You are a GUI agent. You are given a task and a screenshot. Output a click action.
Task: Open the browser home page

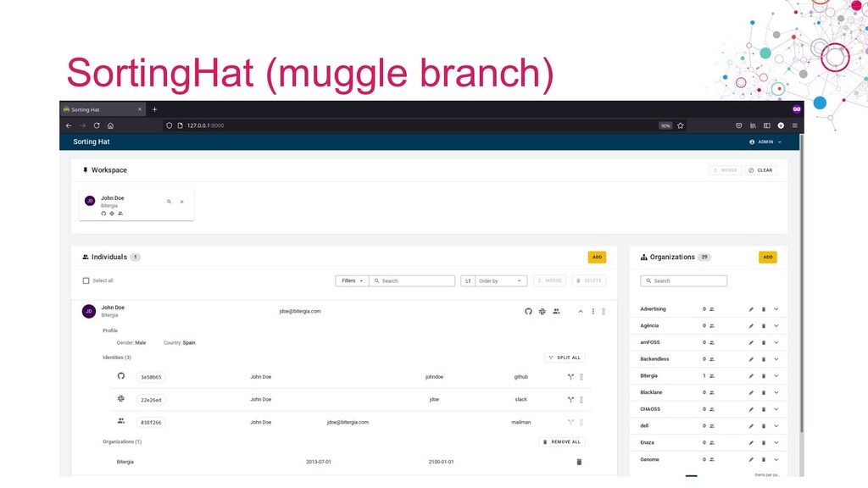[x=111, y=125]
